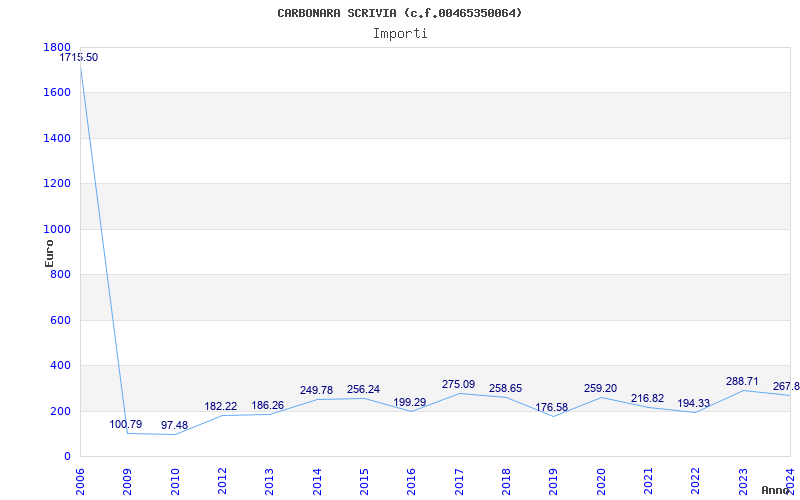Click the Anno x-axis title
This screenshot has height=500, width=800.
pyautogui.click(x=776, y=490)
